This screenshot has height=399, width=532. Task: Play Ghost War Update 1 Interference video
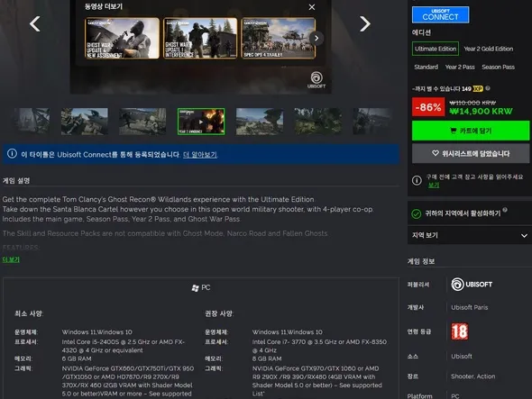200,39
